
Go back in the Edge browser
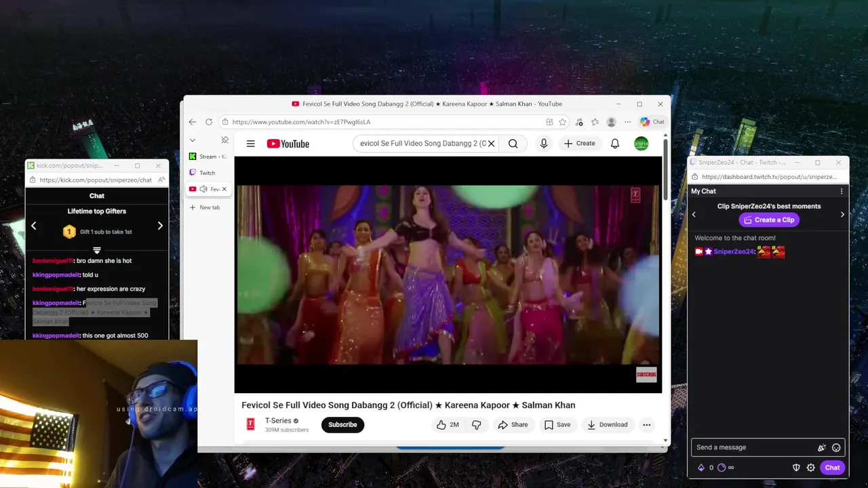[x=192, y=122]
